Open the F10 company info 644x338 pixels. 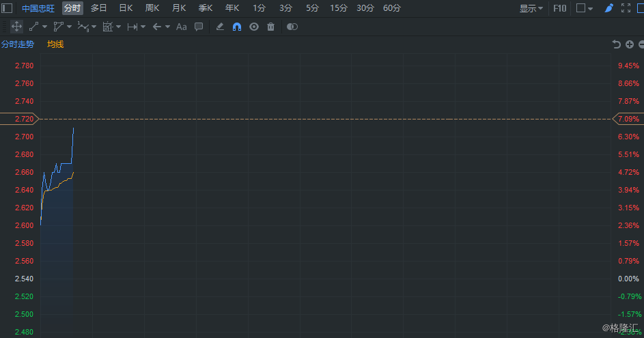pos(559,8)
